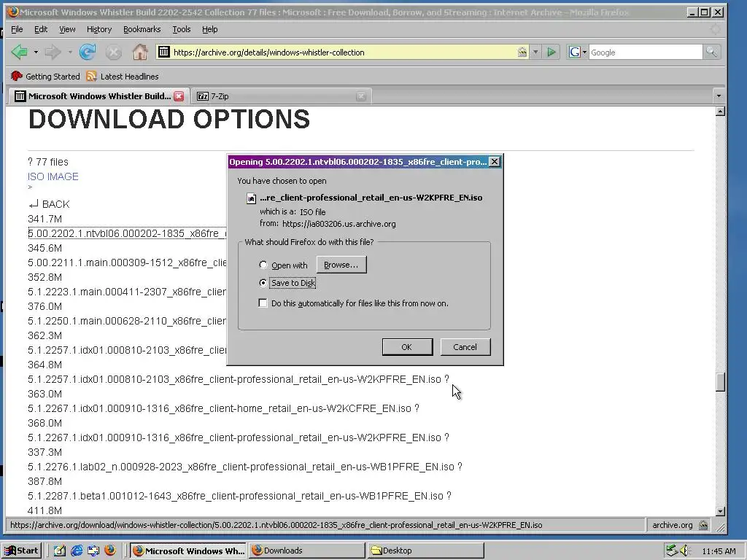Click the 11:45 AM clock

click(719, 551)
